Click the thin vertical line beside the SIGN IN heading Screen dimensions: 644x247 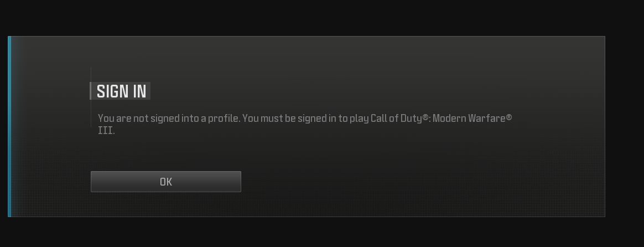91,97
